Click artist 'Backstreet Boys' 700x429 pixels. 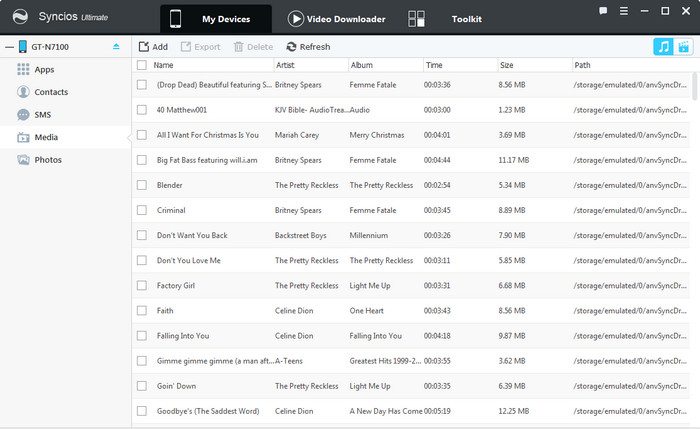(x=300, y=235)
